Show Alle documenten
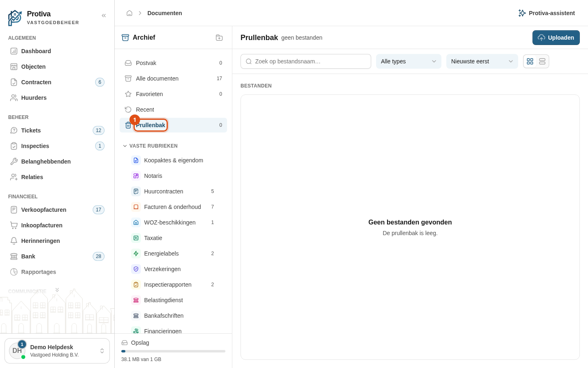Viewport: 588px width, 368px height. 173,79
